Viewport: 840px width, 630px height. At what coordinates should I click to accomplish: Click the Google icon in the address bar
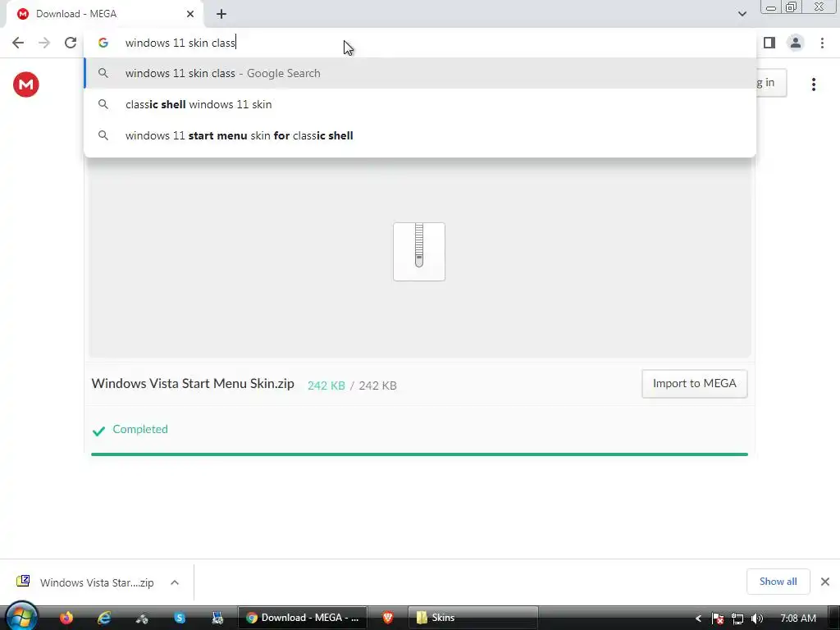coord(103,43)
